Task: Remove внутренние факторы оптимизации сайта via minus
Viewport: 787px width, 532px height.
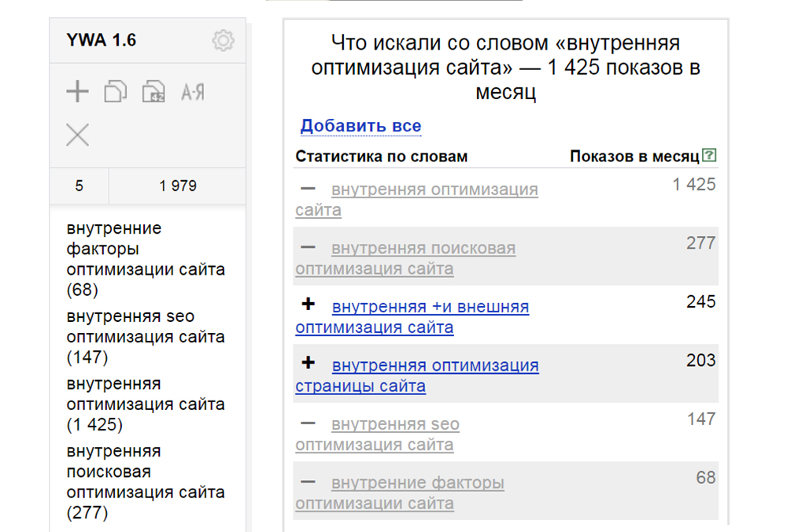Action: pos(309,482)
